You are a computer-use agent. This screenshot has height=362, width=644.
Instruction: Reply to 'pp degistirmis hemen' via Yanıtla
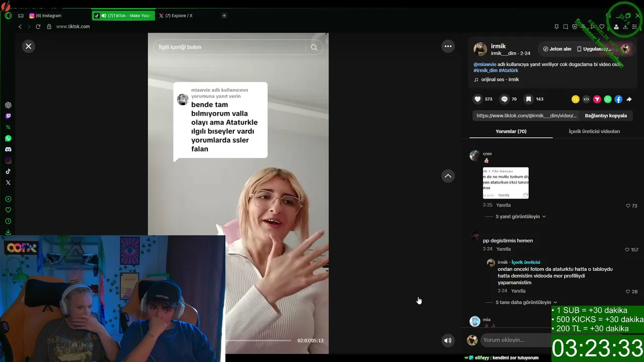[504, 249]
